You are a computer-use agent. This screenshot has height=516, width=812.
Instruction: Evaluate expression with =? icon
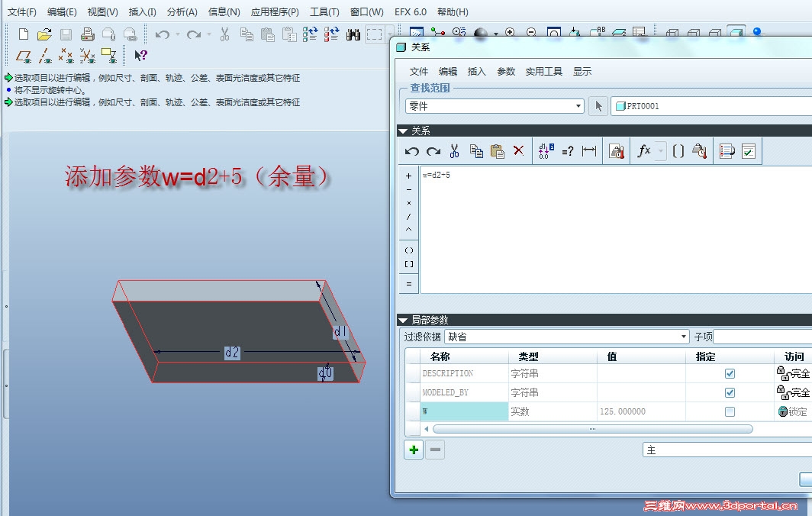(568, 151)
